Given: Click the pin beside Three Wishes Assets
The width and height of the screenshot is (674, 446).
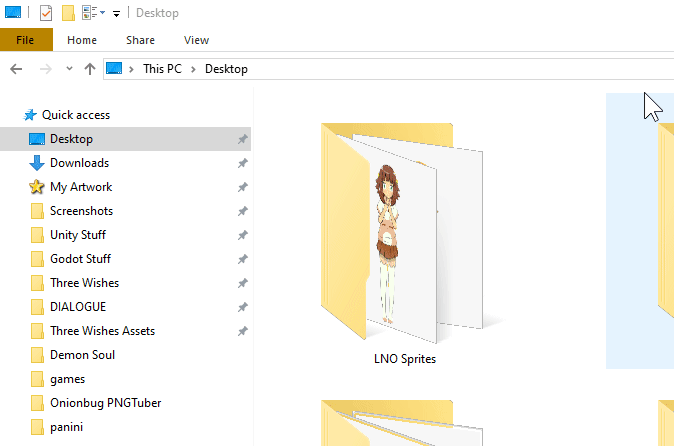Looking at the screenshot, I should [243, 331].
